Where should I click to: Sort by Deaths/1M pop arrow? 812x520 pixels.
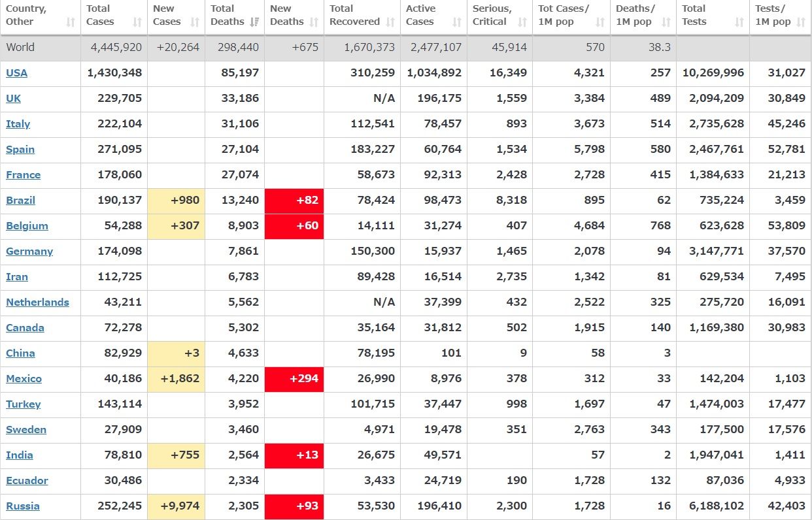666,22
